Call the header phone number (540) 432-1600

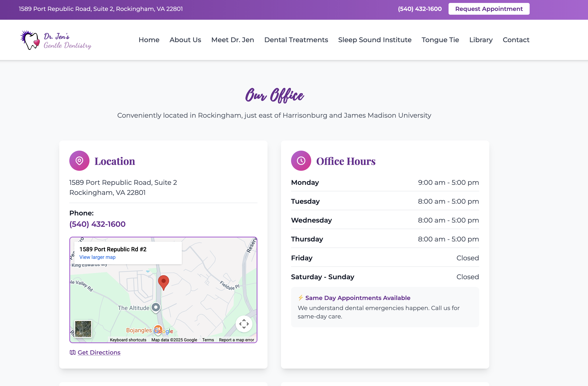[x=420, y=9]
